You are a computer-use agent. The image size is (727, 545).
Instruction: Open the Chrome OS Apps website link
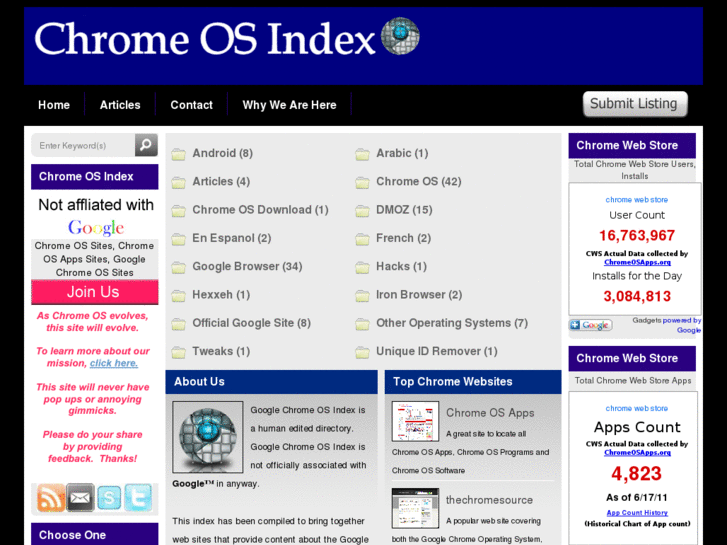coord(490,413)
